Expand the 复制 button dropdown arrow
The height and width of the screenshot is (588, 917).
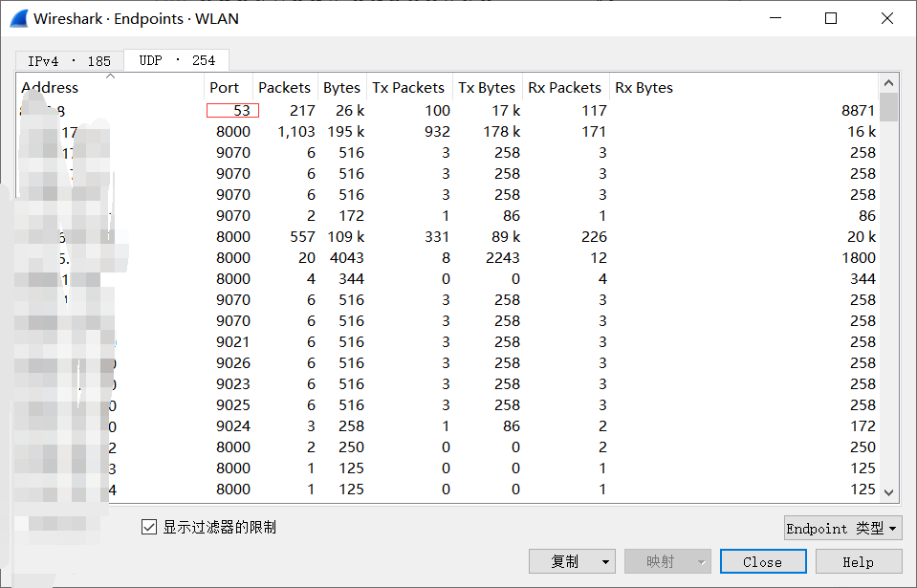click(605, 562)
